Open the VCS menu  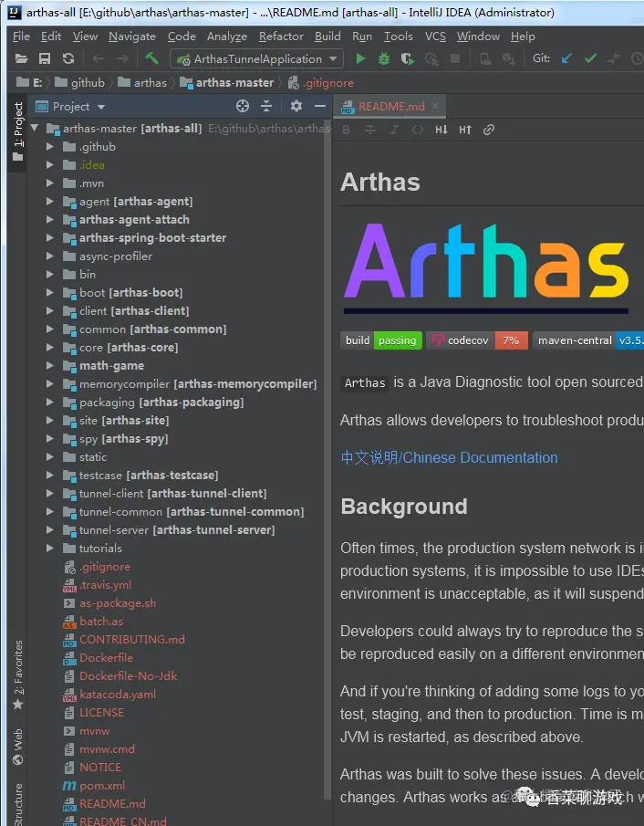point(435,37)
